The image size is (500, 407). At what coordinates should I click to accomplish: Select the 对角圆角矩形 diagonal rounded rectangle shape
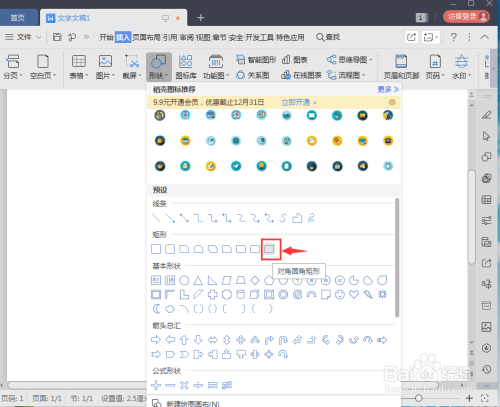pyautogui.click(x=269, y=249)
